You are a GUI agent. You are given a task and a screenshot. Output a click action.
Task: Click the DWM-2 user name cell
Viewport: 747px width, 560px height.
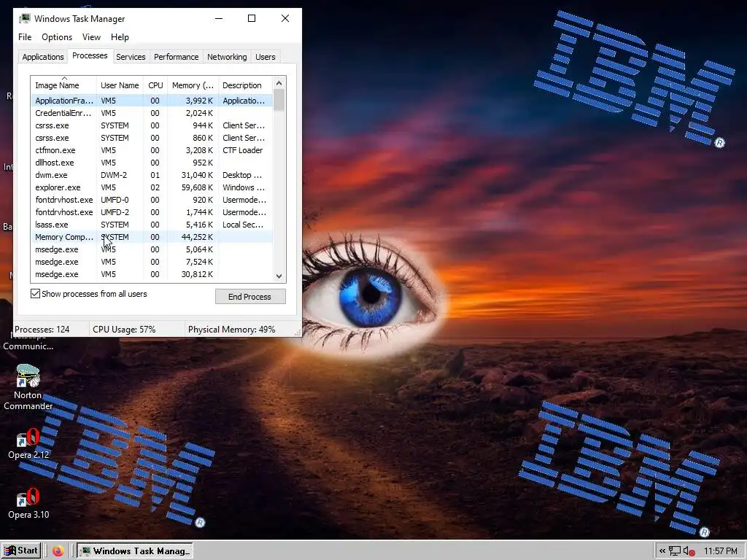(113, 175)
